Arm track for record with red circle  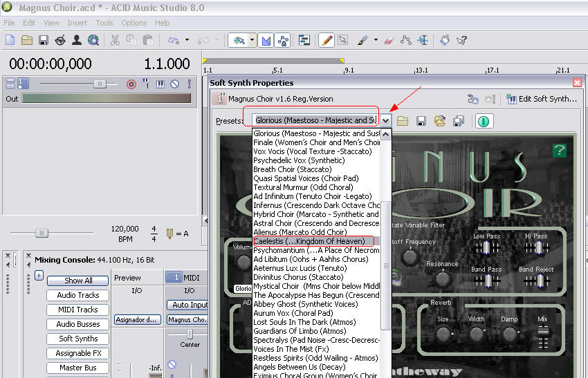(x=131, y=84)
